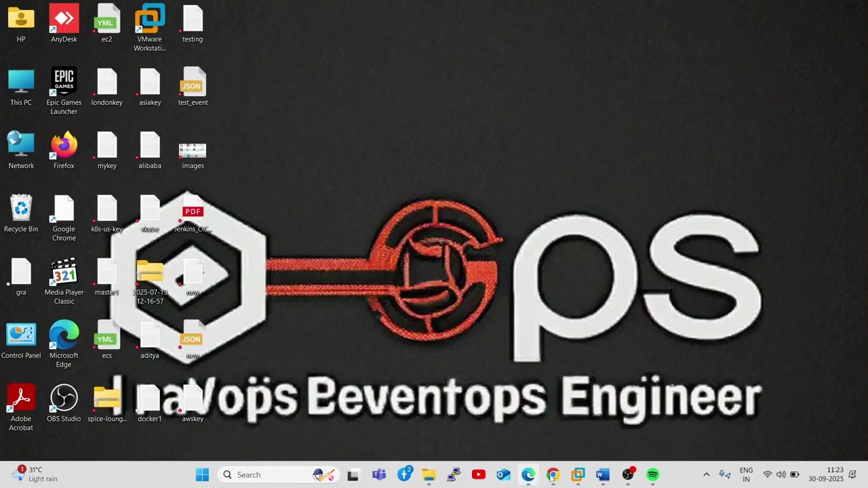
Task: Open the notifications bell icon
Action: pyautogui.click(x=853, y=474)
